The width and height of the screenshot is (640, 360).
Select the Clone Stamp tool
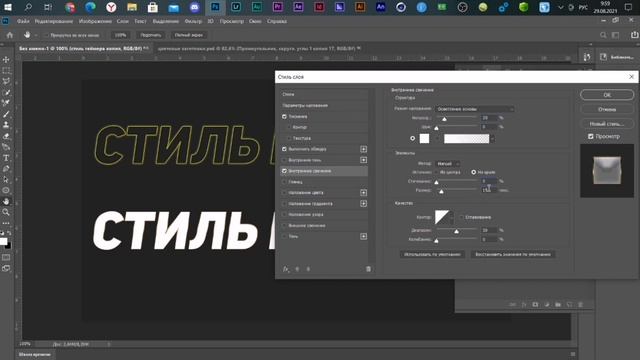6,125
